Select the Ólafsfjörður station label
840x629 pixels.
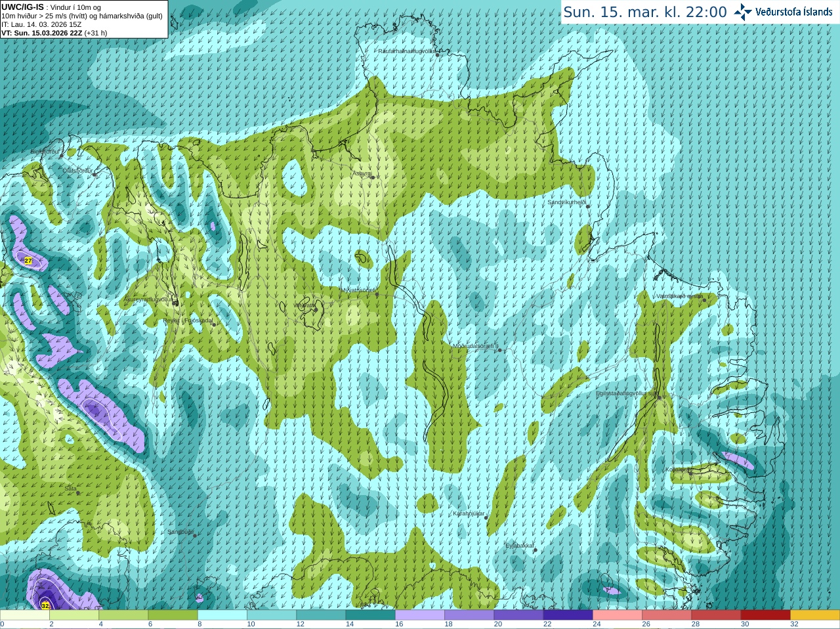pos(77,171)
